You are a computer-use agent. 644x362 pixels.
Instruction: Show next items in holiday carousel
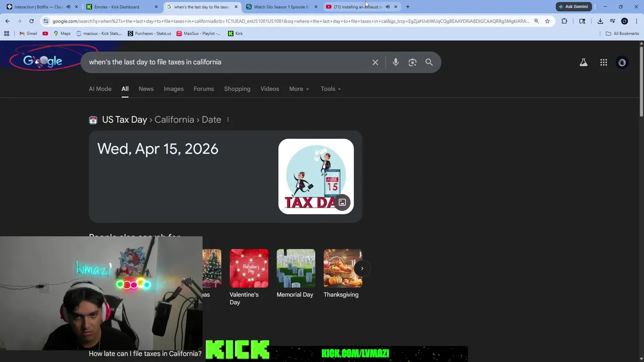pyautogui.click(x=362, y=268)
